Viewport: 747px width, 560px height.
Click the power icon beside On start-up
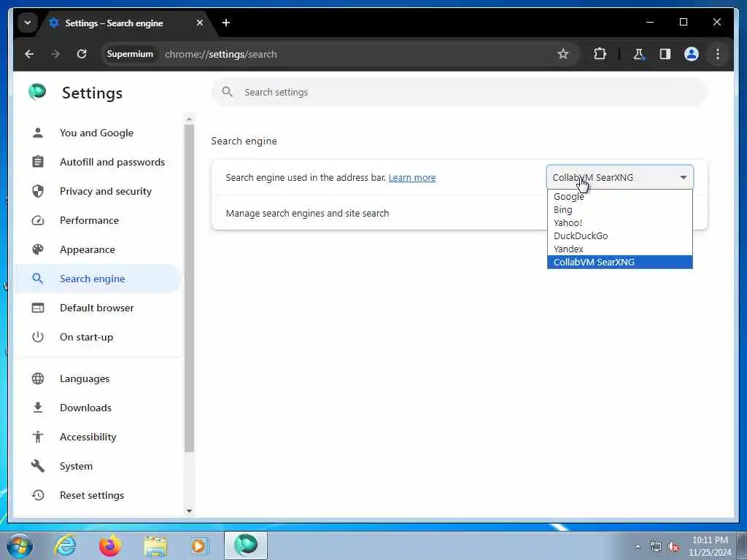[x=38, y=337]
